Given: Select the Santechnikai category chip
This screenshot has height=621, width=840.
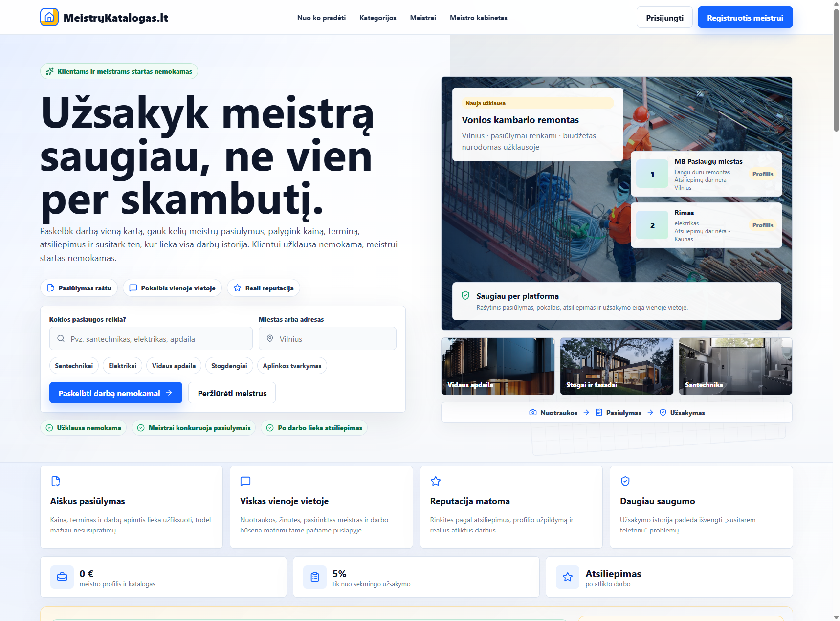Looking at the screenshot, I should pyautogui.click(x=74, y=366).
